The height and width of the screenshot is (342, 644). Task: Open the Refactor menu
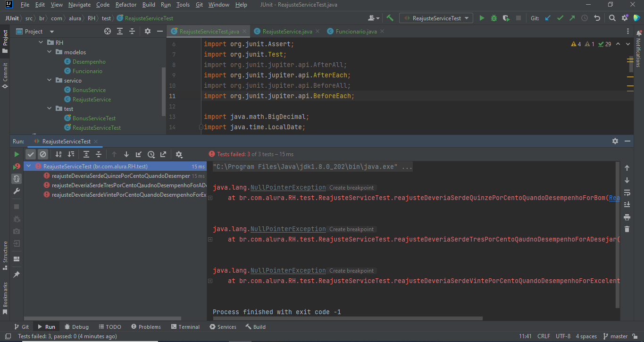(x=126, y=5)
